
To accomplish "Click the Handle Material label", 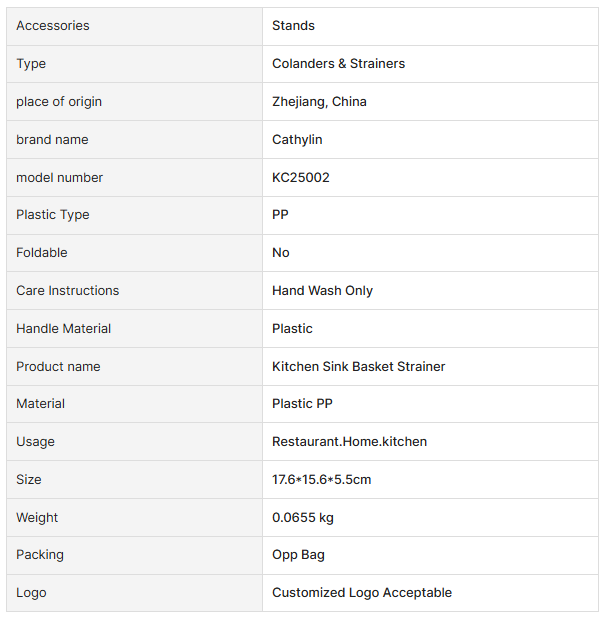I will point(63,329).
